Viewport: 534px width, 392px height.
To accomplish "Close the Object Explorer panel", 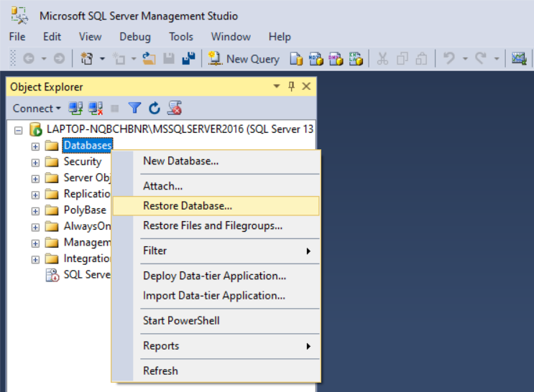I will tap(306, 86).
